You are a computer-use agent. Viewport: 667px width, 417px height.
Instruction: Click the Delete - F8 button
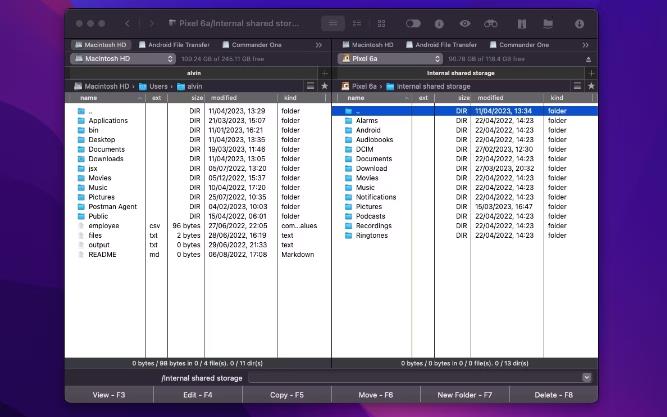tap(553, 395)
